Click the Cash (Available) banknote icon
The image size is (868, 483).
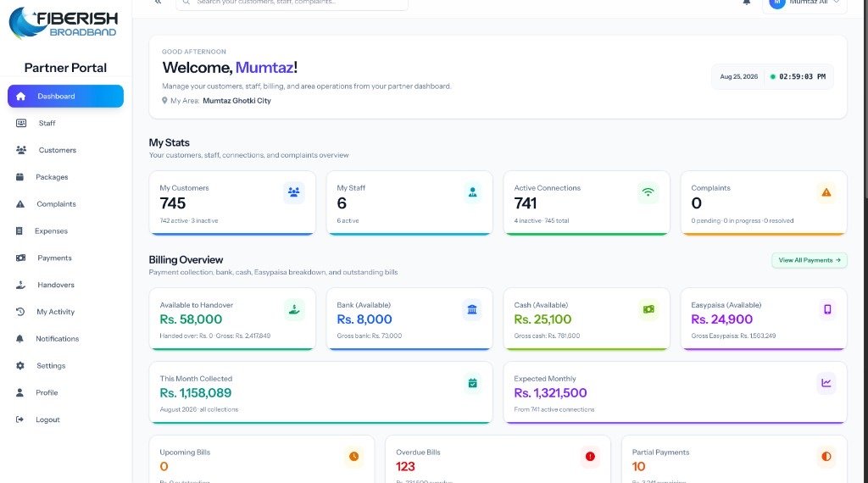click(648, 309)
